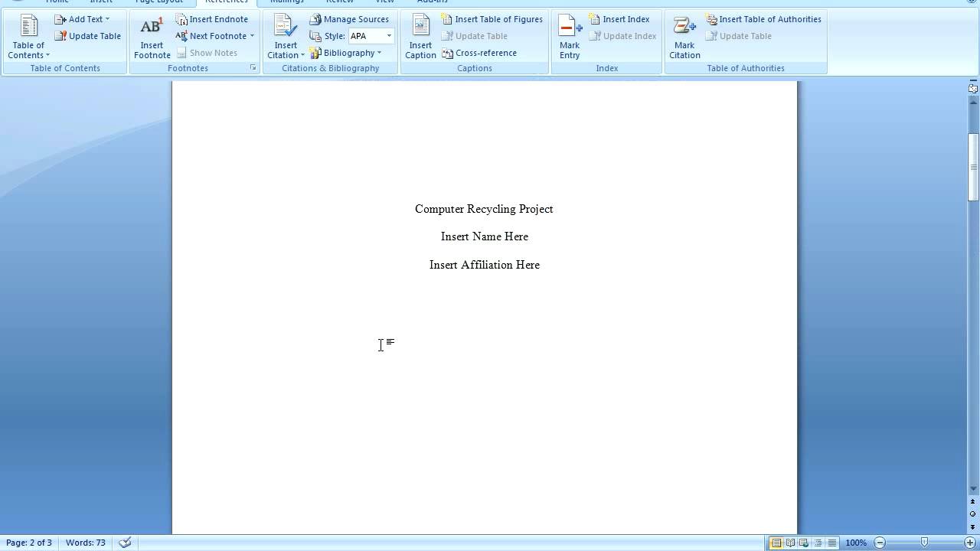
Task: Click the proofing errors status icon
Action: [x=126, y=543]
